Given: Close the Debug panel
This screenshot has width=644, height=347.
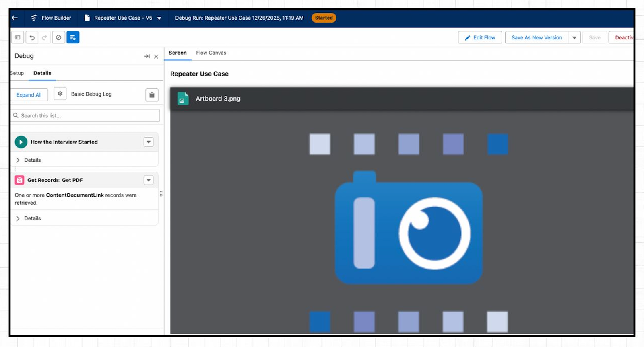Looking at the screenshot, I should [156, 57].
